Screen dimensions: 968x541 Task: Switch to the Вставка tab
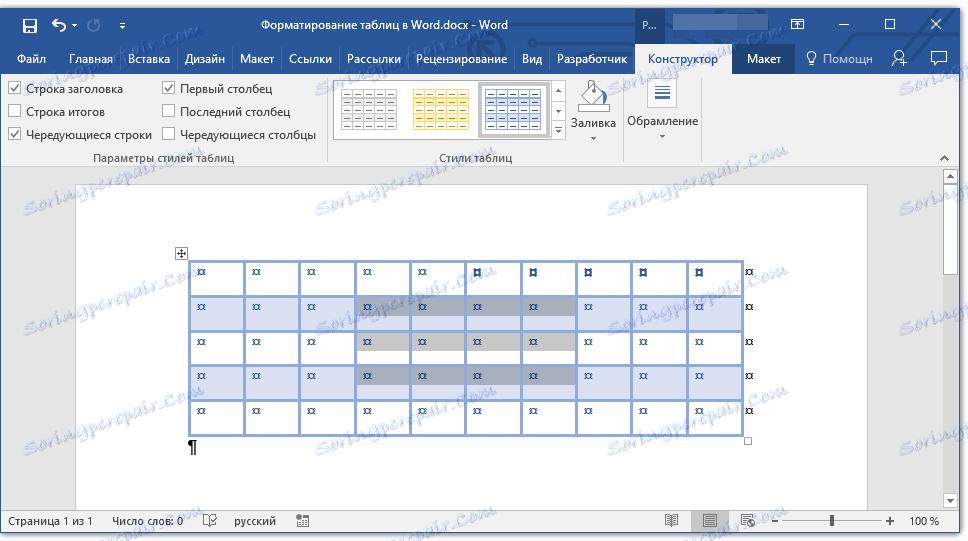149,59
